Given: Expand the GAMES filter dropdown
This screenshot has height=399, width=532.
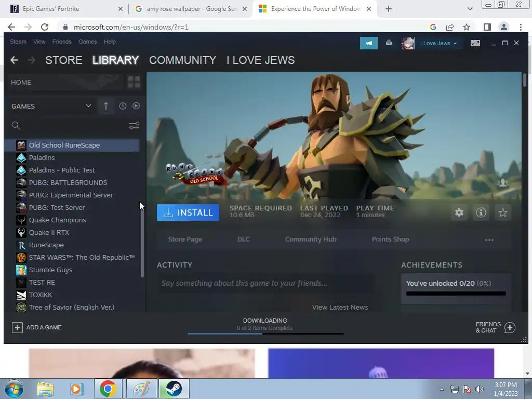Looking at the screenshot, I should click(51, 106).
